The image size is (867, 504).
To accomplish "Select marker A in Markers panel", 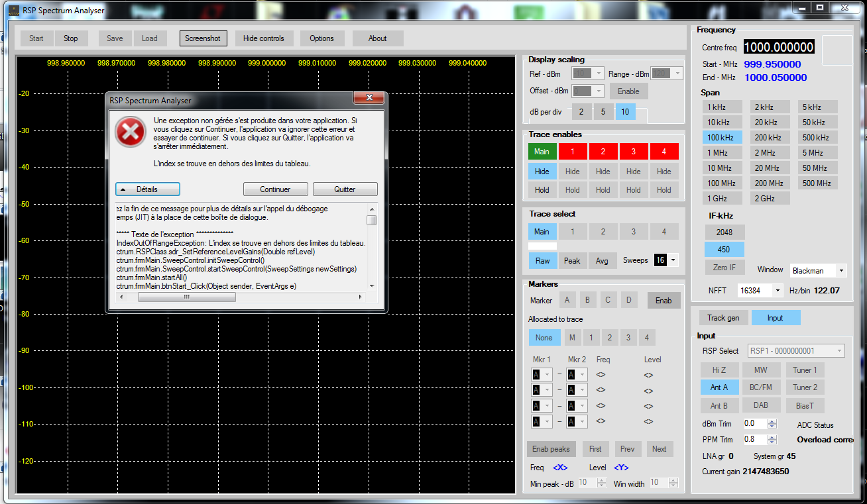I will 567,300.
